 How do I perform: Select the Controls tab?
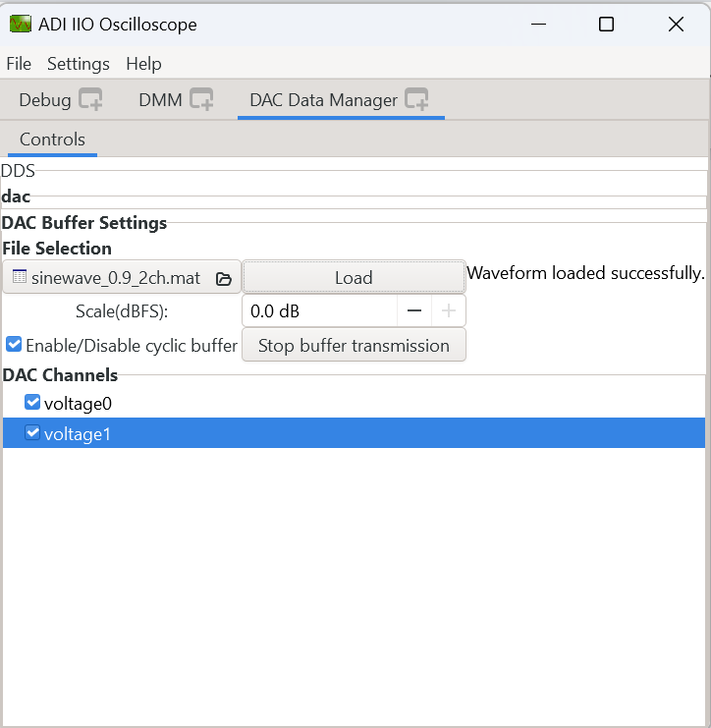click(52, 140)
